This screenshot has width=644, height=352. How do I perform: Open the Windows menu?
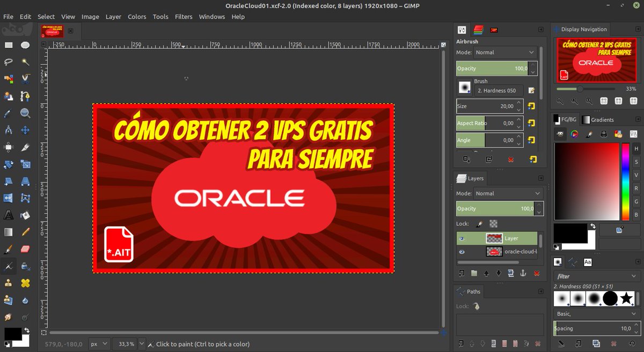point(212,17)
